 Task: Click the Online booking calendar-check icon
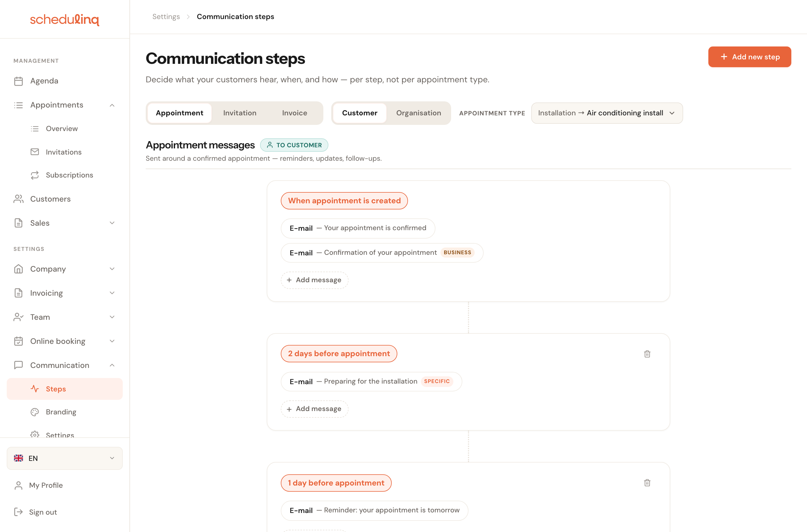(18, 341)
